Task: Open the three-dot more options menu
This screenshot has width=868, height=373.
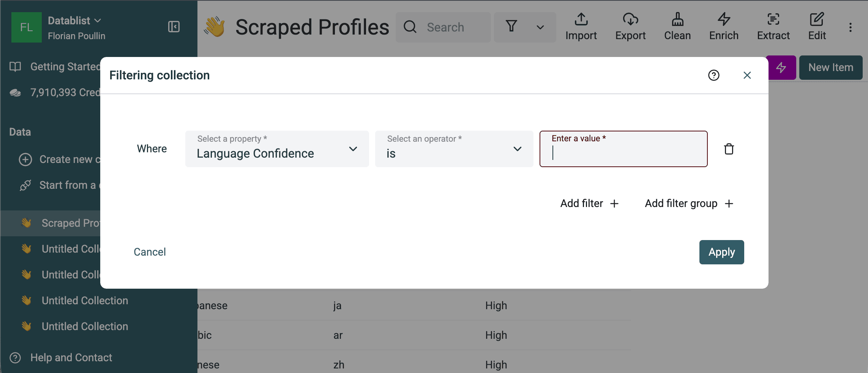Action: coord(851,27)
